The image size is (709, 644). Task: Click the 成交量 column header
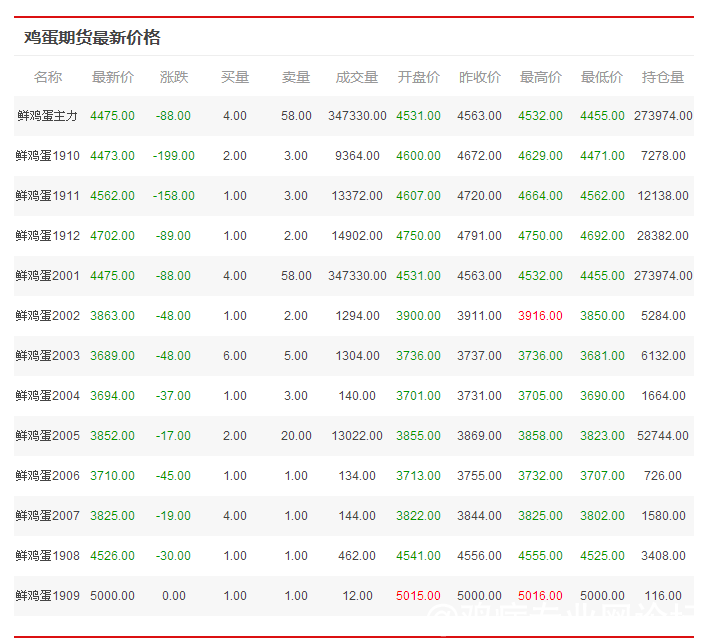357,77
